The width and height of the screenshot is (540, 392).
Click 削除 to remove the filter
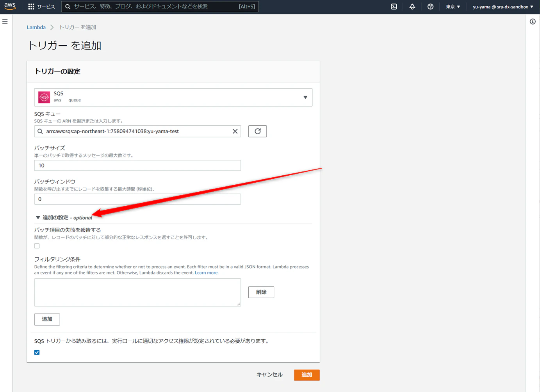pyautogui.click(x=261, y=292)
